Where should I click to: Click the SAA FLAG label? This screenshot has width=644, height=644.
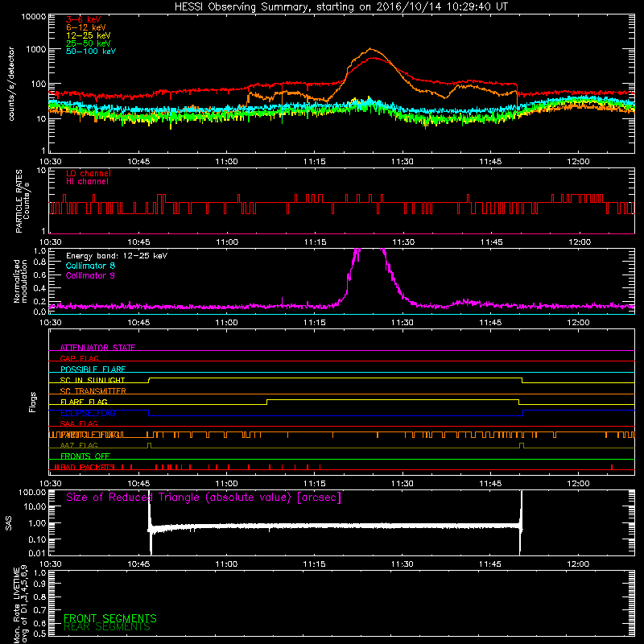[x=79, y=423]
